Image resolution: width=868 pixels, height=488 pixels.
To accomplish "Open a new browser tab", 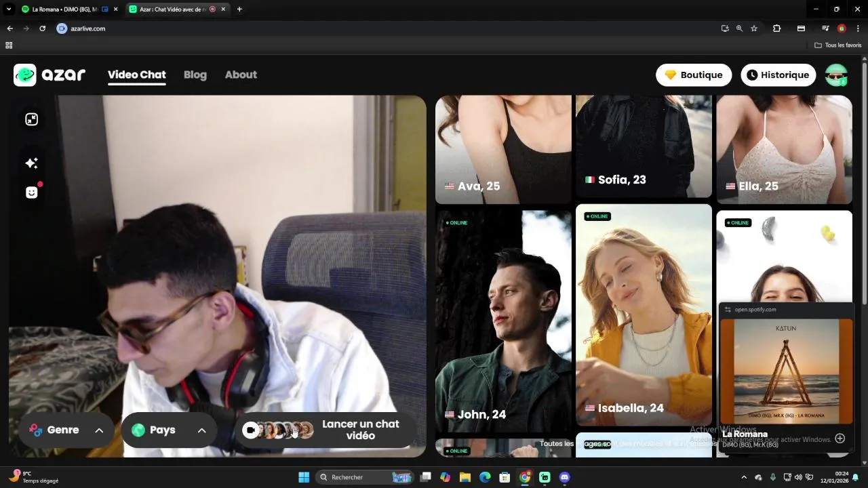I will (x=239, y=9).
